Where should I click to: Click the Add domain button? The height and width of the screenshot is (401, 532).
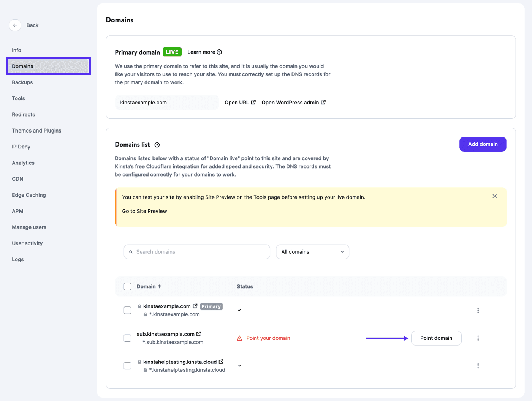pyautogui.click(x=483, y=144)
